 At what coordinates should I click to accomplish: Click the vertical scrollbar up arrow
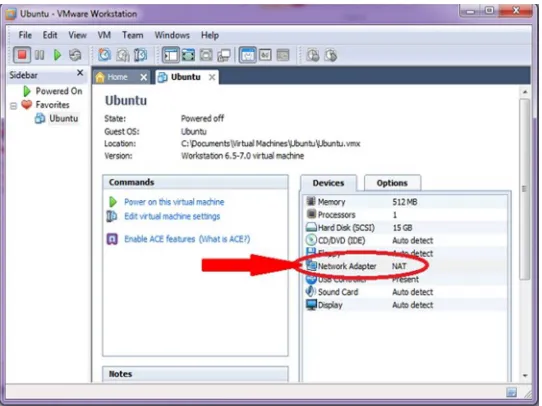pos(525,92)
